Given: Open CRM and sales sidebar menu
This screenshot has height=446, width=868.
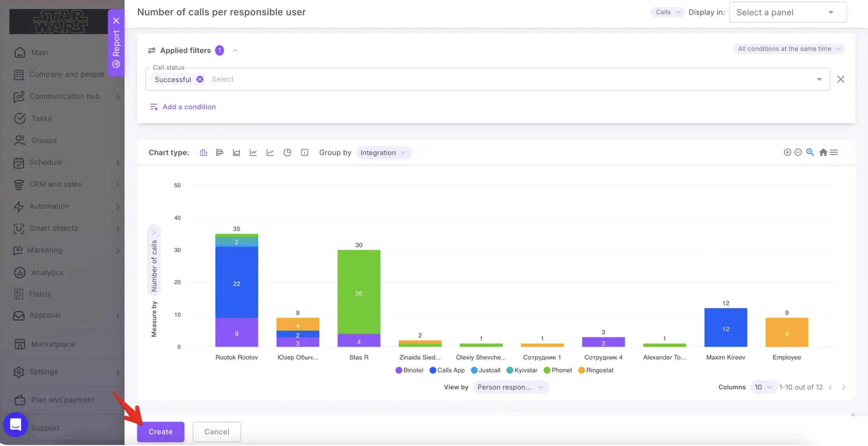Looking at the screenshot, I should click(x=55, y=184).
